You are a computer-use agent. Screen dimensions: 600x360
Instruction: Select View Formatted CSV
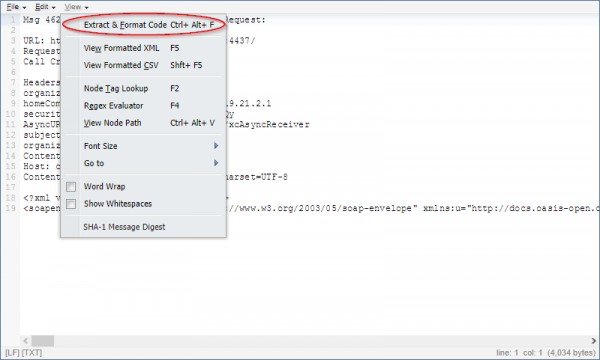(x=143, y=65)
